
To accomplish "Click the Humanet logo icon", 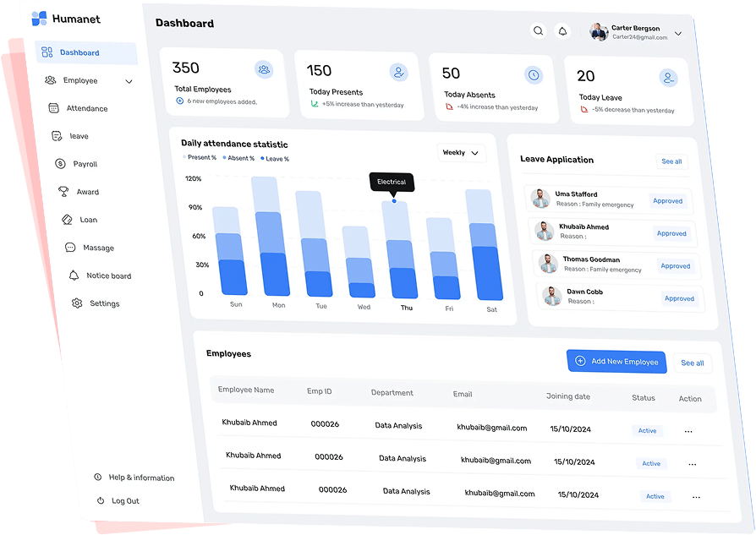I will click(39, 19).
